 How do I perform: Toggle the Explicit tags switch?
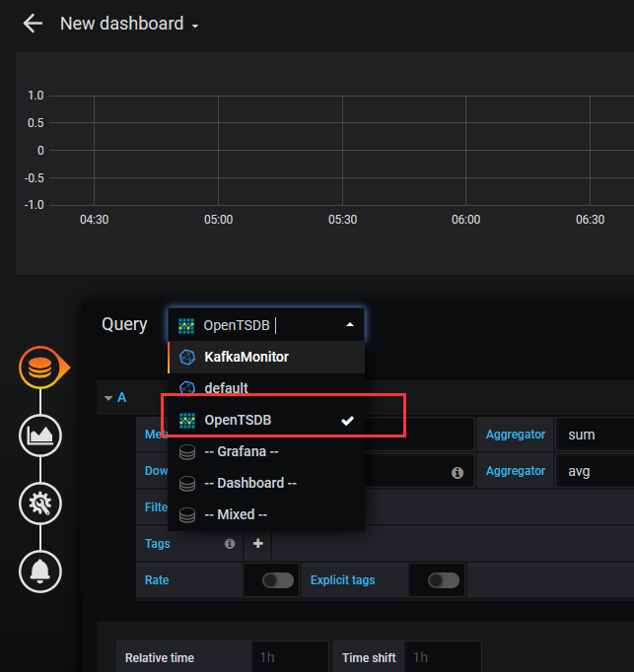coord(444,580)
